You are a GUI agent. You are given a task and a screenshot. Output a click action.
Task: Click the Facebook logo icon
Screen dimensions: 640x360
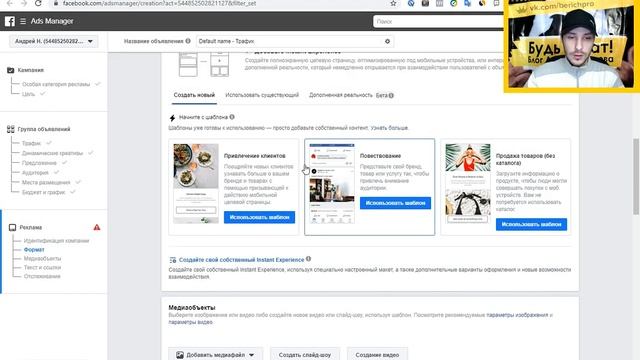click(10, 21)
